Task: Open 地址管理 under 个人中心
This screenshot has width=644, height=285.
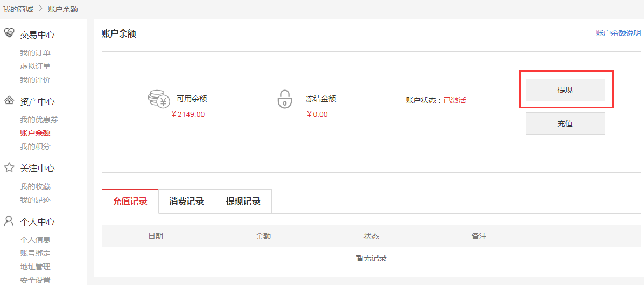Action: [35, 267]
